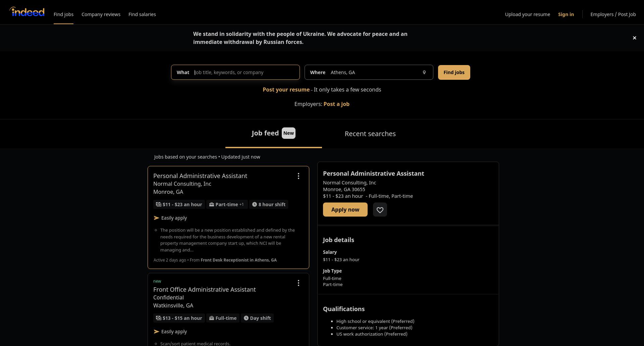The image size is (644, 346).
Task: Click Post your resume link
Action: [x=286, y=90]
